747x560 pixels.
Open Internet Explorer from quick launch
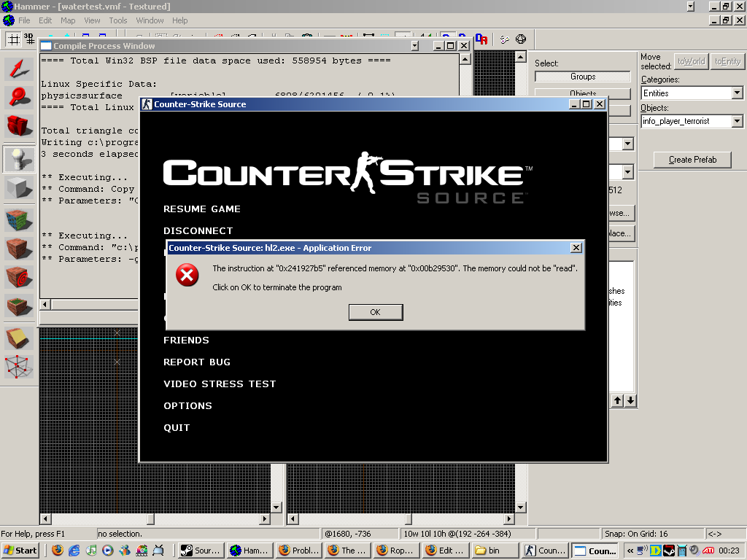pyautogui.click(x=74, y=551)
